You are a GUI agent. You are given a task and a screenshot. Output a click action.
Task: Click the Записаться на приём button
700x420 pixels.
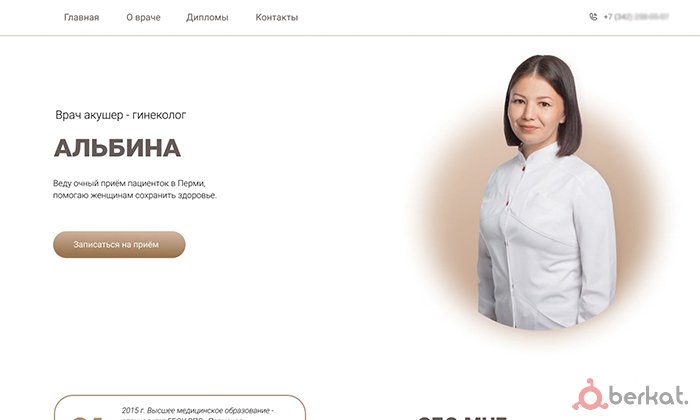[119, 244]
